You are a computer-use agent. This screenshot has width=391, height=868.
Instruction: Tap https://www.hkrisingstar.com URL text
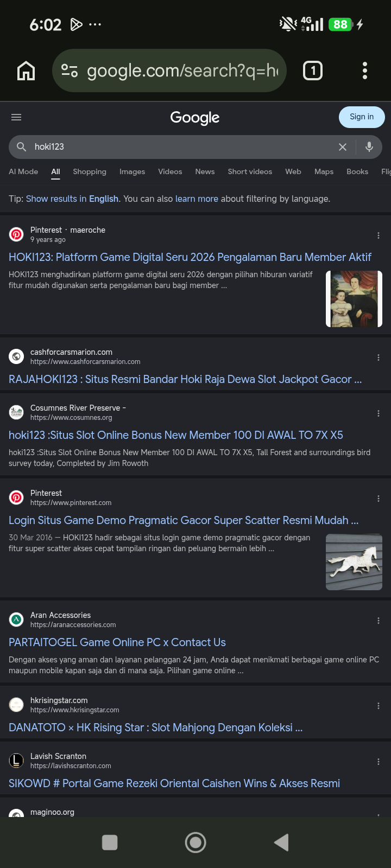coord(75,710)
